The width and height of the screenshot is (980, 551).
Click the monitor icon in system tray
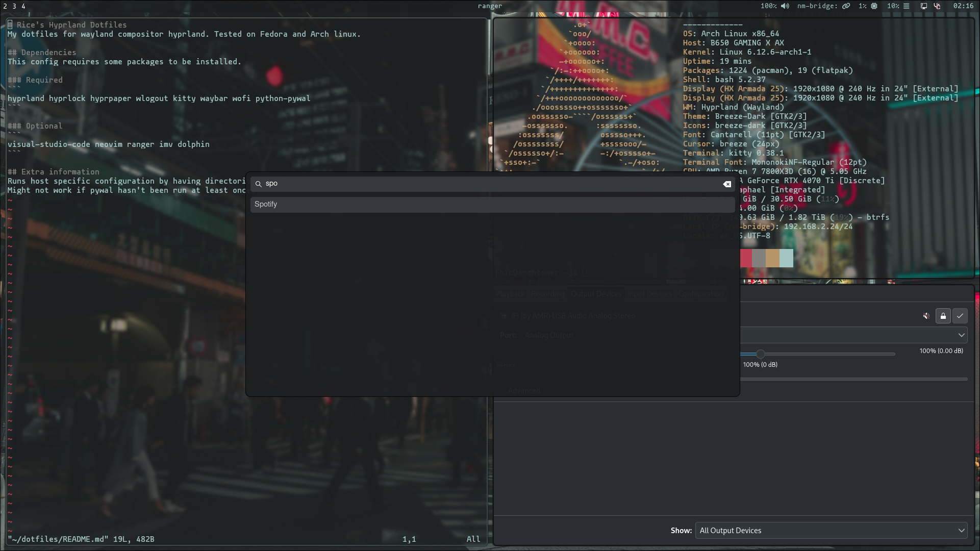[x=924, y=6]
